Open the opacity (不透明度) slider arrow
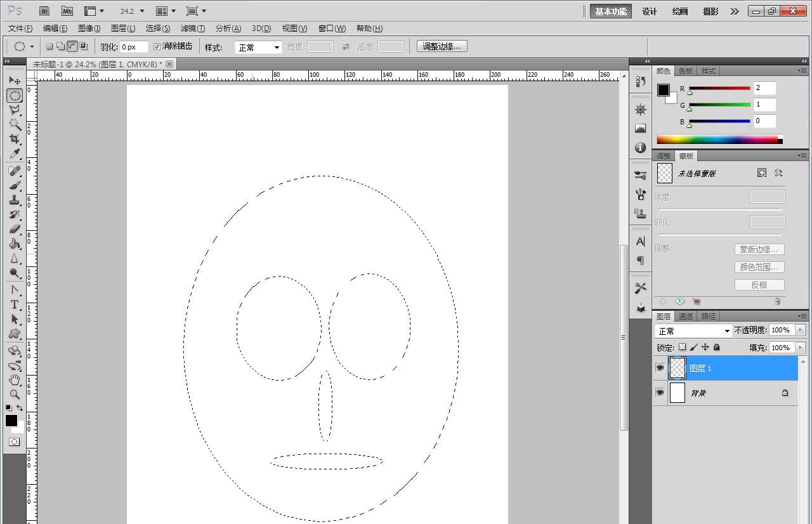812x524 pixels. pyautogui.click(x=800, y=330)
